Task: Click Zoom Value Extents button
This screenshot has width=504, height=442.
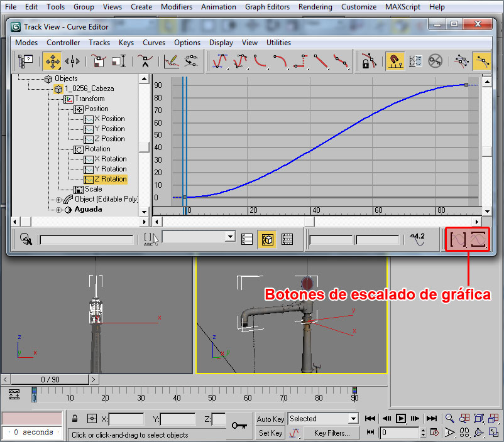Action: point(479,239)
